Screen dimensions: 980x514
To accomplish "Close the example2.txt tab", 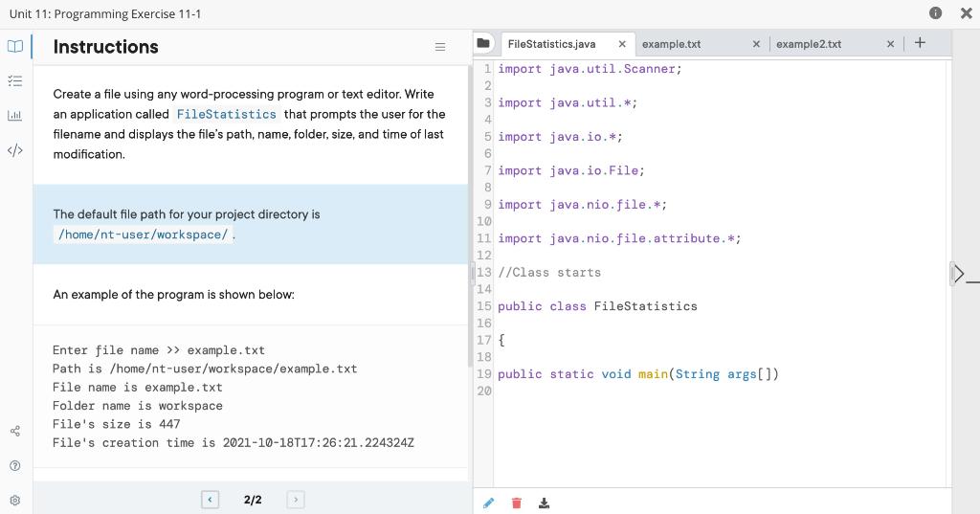I will 891,44.
